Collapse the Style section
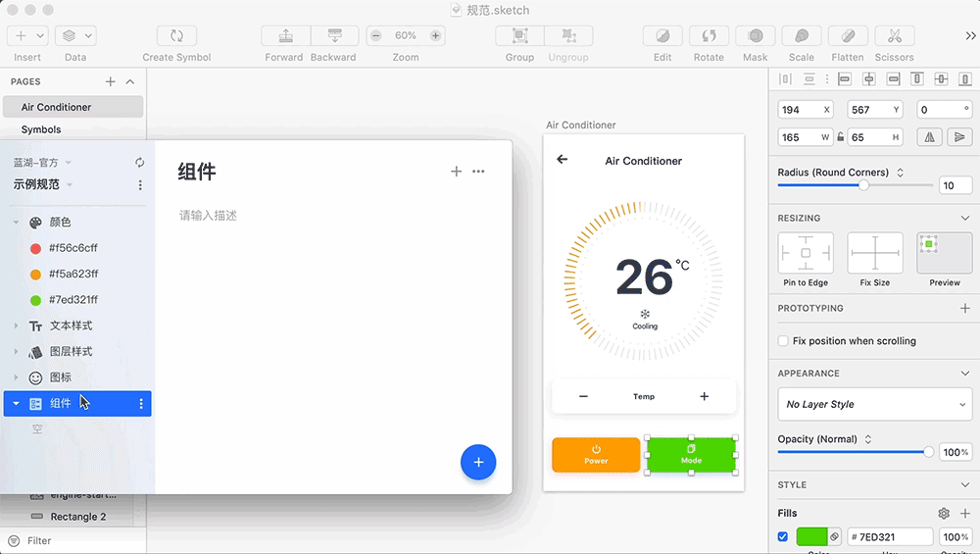This screenshot has width=980, height=554. pos(965,484)
